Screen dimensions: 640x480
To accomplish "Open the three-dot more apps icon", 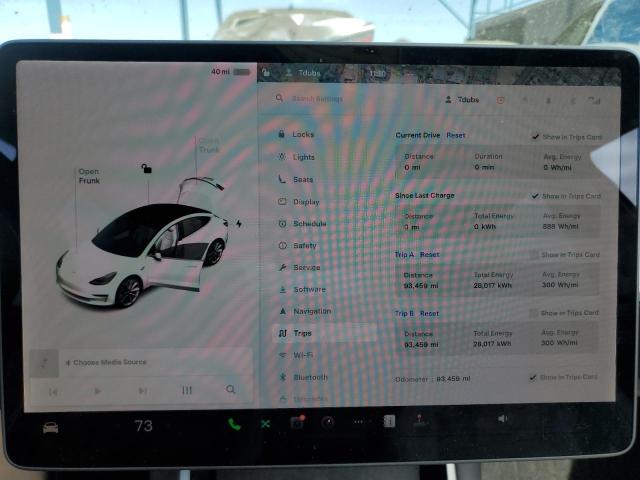I will (x=358, y=422).
